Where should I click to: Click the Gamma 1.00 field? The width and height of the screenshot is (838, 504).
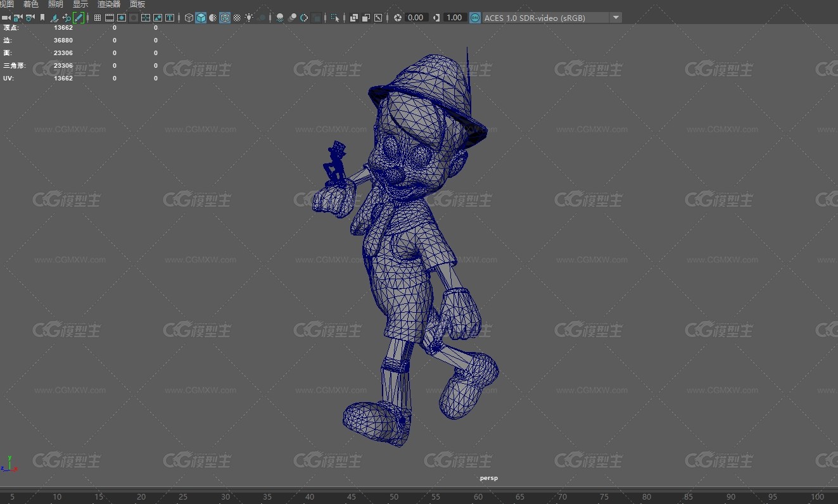455,18
